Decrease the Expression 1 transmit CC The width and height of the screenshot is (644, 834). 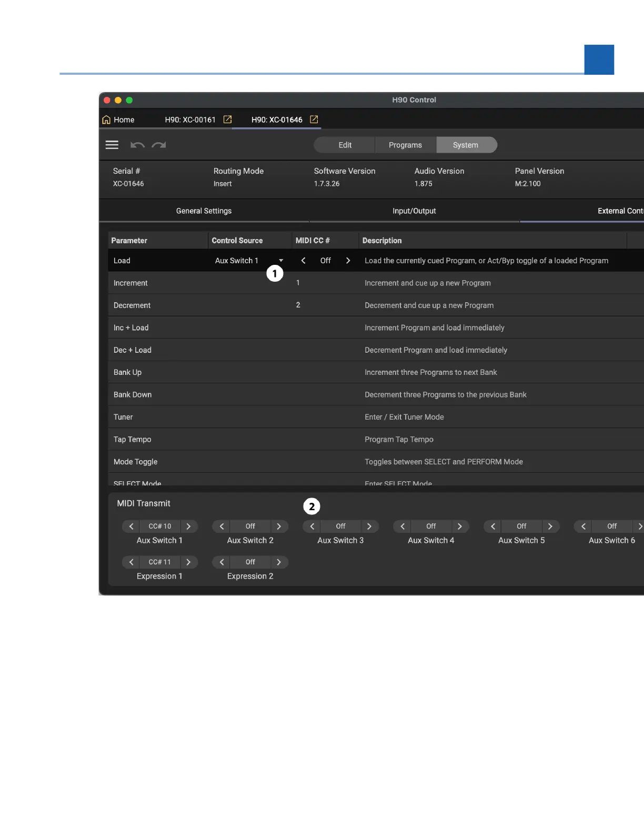pos(131,562)
